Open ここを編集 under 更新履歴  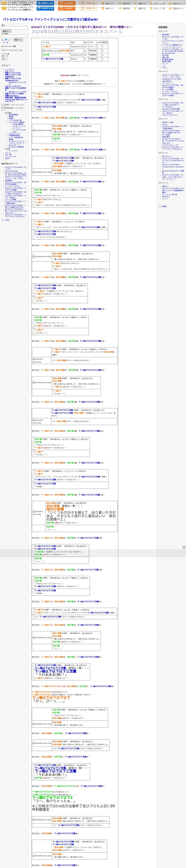coord(162,206)
